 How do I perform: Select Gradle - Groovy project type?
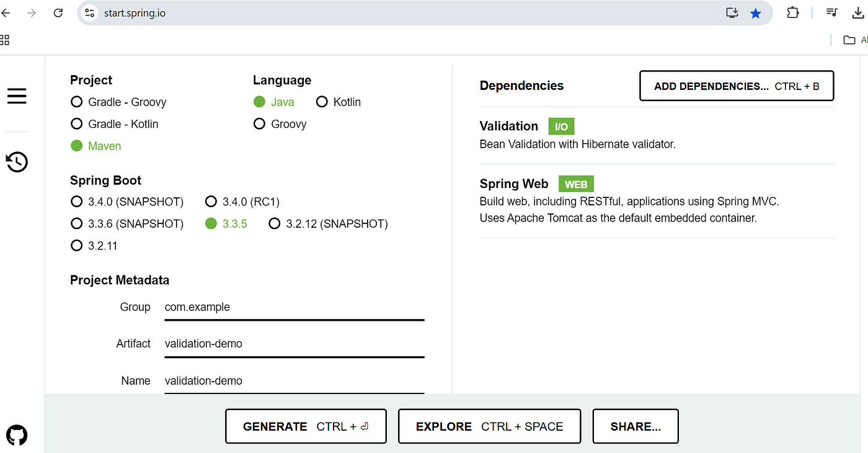pyautogui.click(x=118, y=102)
